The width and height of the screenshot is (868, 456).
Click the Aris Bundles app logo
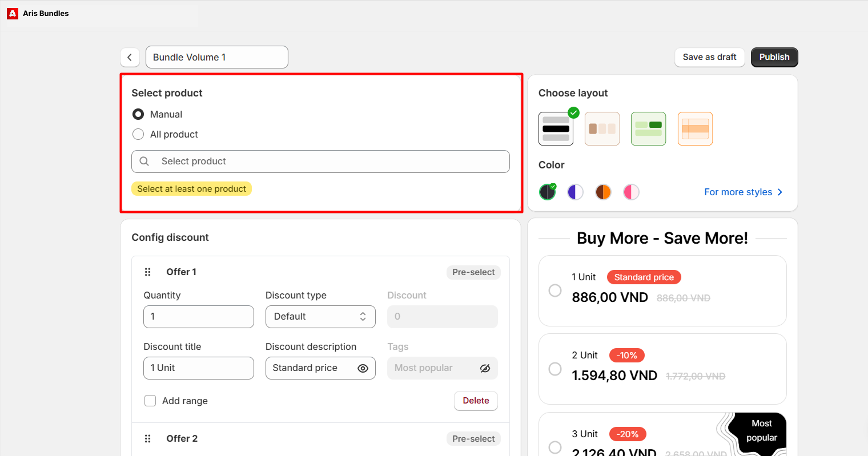pos(13,13)
